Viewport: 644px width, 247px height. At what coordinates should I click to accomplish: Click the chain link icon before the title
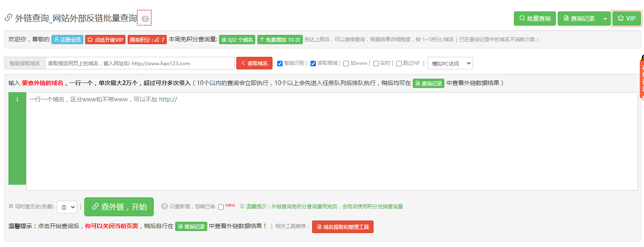click(x=8, y=18)
